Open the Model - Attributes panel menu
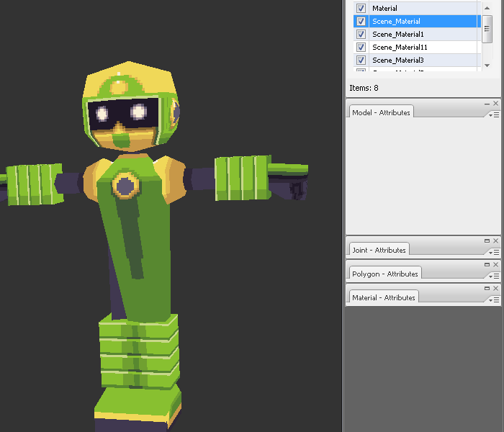The image size is (504, 432). click(x=494, y=114)
